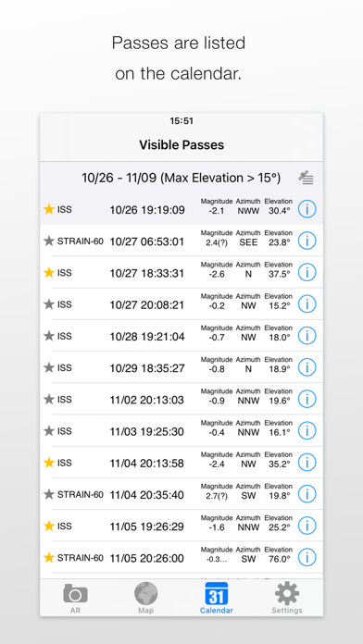Select magnitude value -1.6

coord(217,527)
